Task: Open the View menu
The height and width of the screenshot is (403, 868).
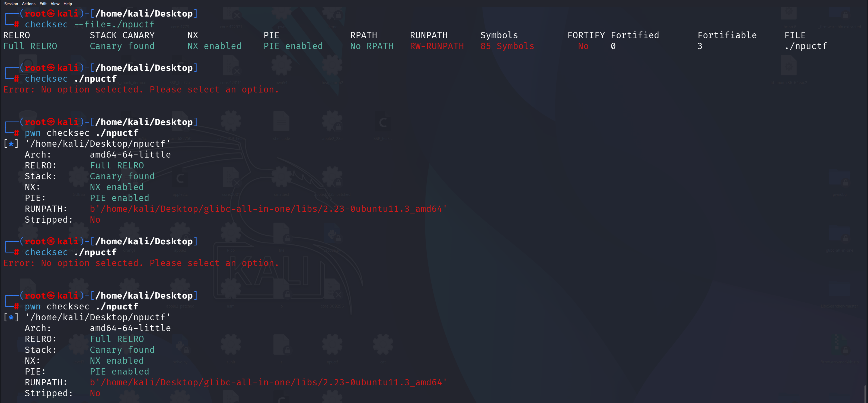Action: 55,4
